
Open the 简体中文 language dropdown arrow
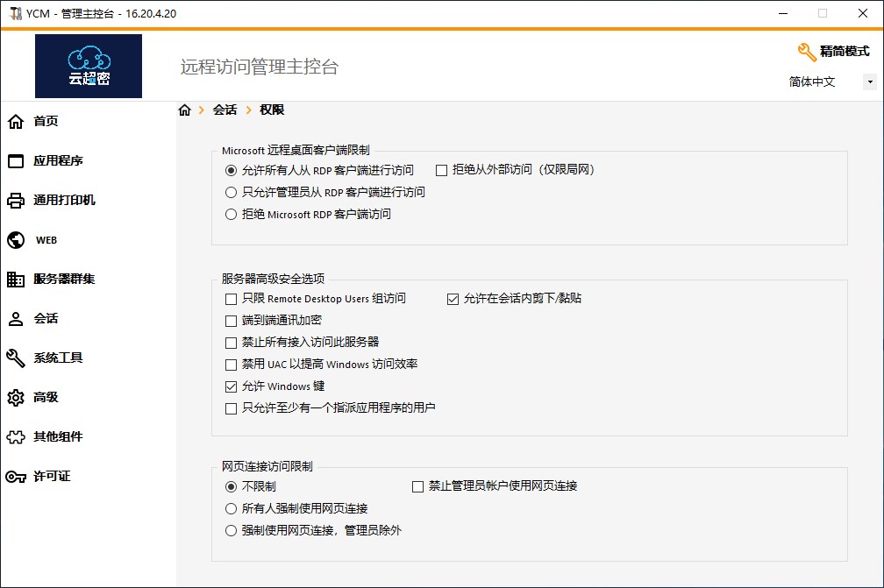tap(870, 82)
